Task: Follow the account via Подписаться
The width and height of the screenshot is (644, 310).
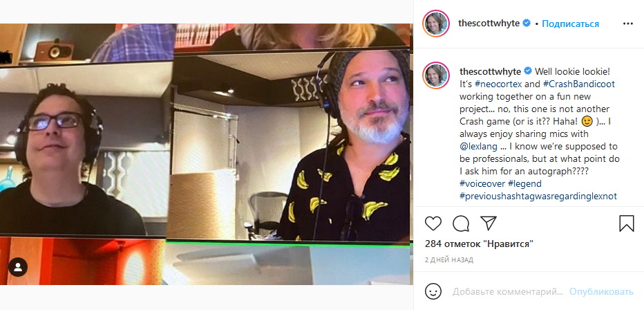Action: [570, 24]
